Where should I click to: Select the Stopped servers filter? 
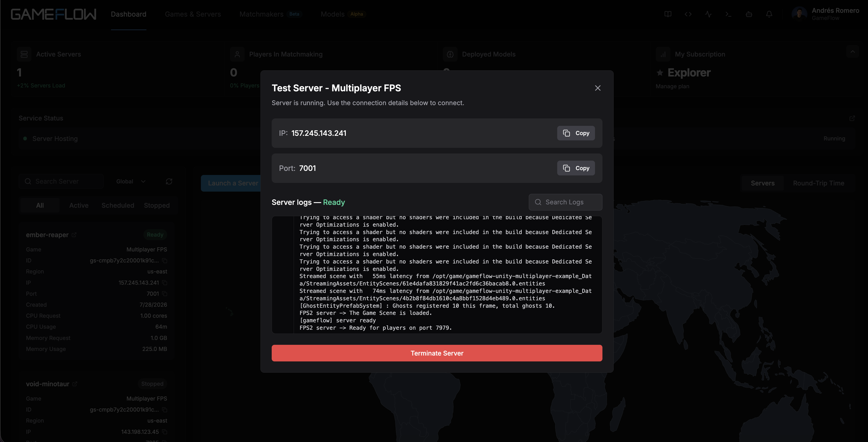click(157, 205)
